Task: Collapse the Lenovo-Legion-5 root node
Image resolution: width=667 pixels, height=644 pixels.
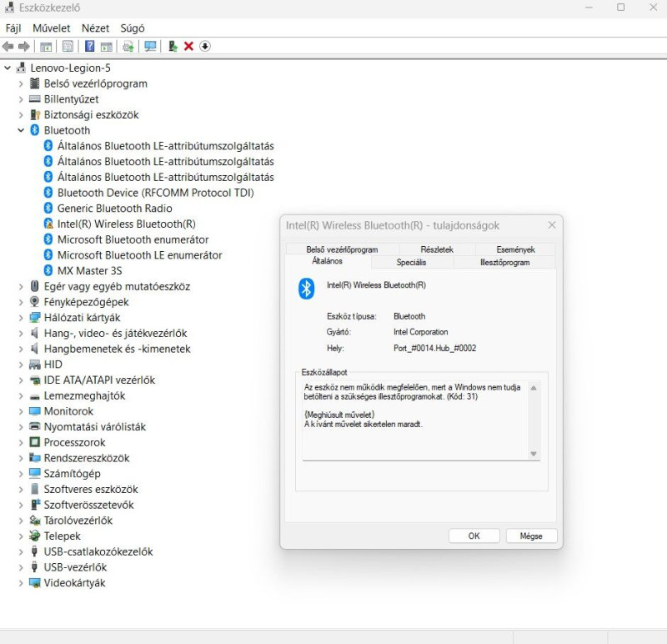Action: [x=8, y=68]
